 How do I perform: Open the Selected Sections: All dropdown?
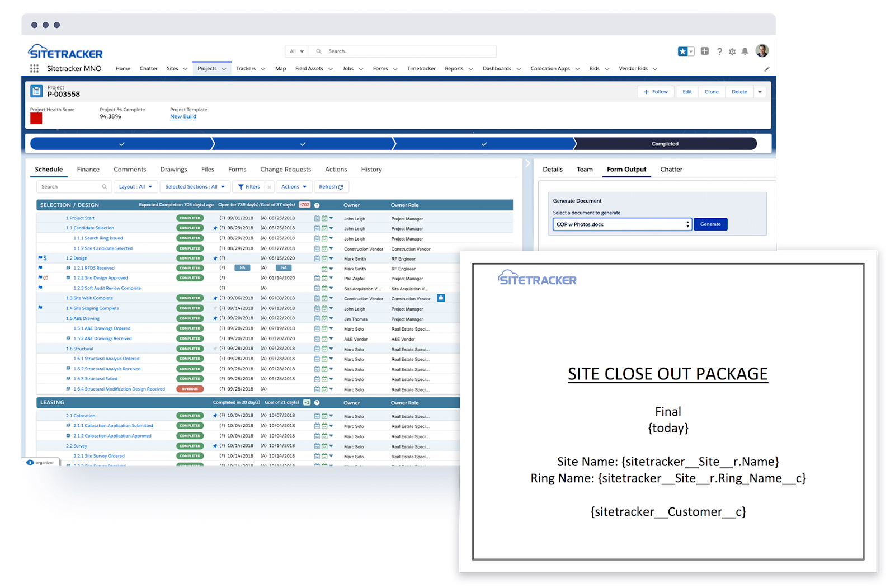point(195,187)
